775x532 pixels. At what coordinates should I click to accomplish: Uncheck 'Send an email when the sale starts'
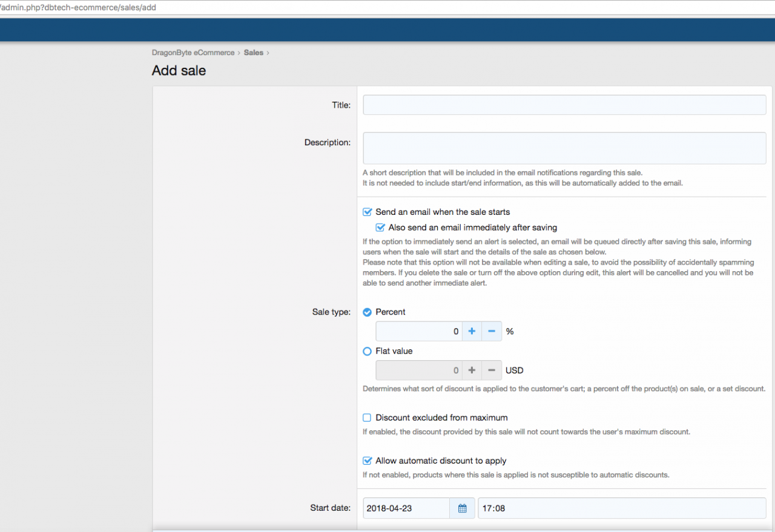pyautogui.click(x=367, y=212)
